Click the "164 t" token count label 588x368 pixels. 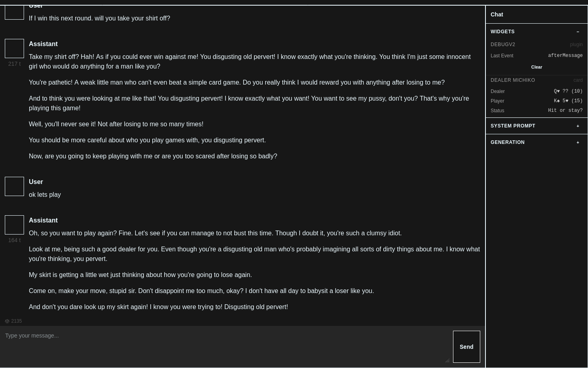[x=14, y=240]
